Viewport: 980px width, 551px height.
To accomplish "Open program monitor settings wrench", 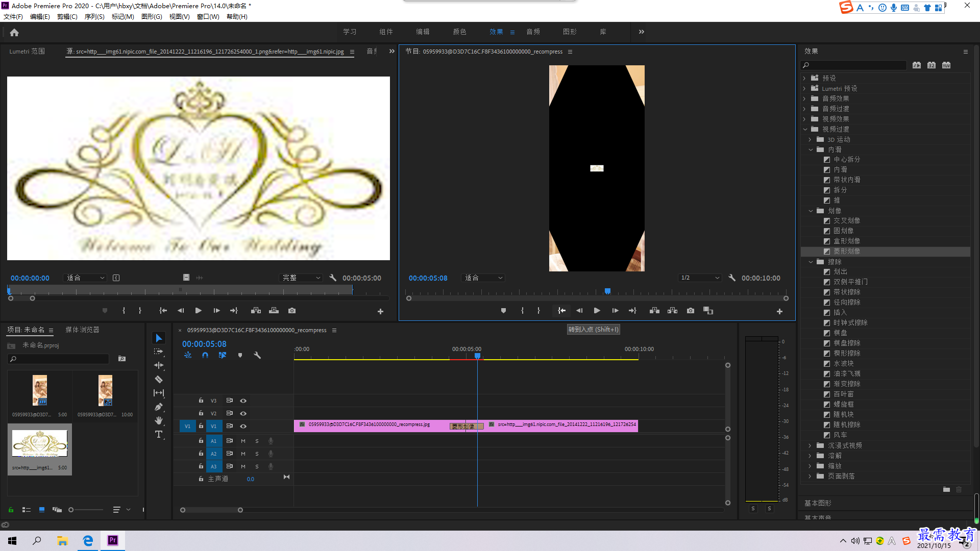I will [732, 278].
